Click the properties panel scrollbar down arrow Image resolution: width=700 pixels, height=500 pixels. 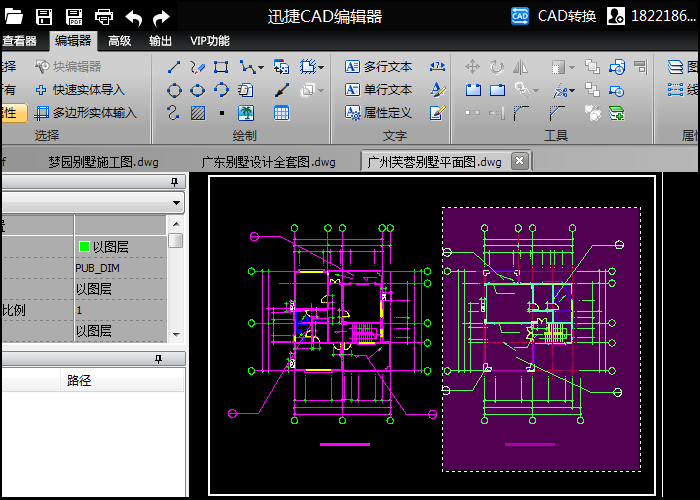tap(176, 334)
